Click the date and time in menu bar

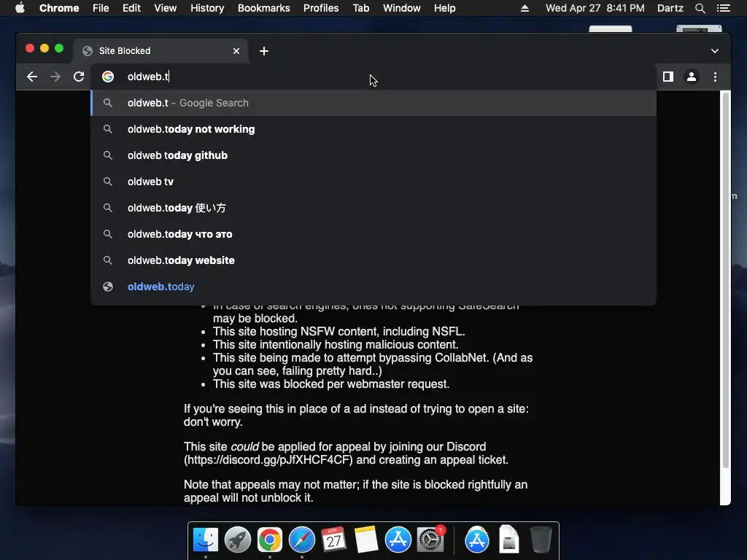(x=595, y=8)
